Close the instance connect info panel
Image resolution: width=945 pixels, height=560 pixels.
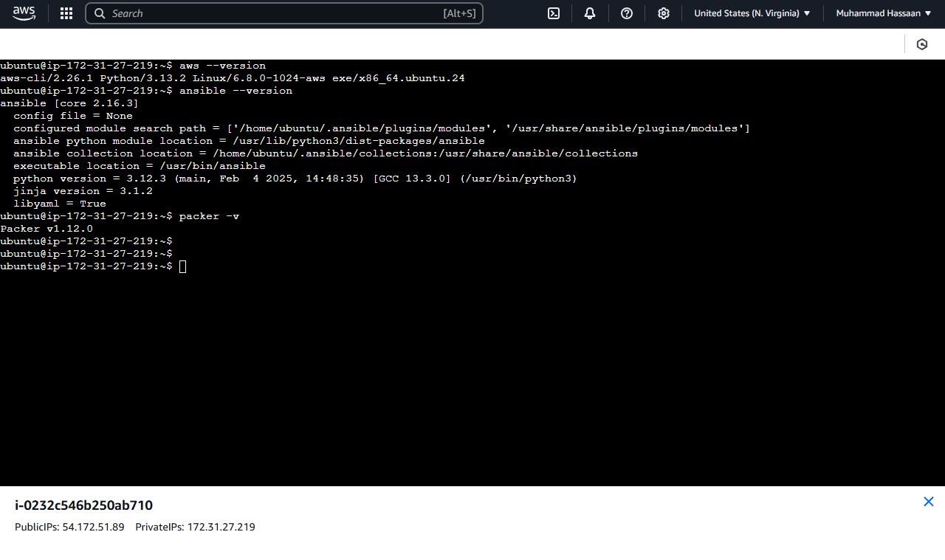click(929, 502)
